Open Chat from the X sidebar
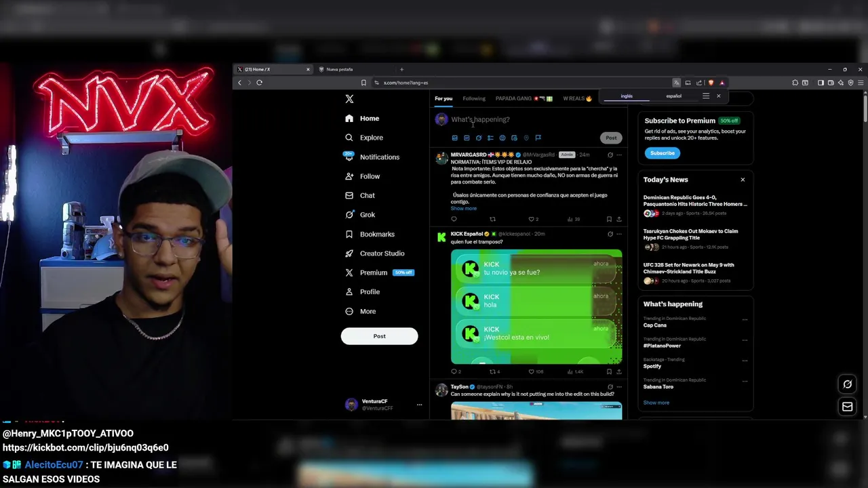Screen dimensions: 868x488 click(x=360, y=195)
